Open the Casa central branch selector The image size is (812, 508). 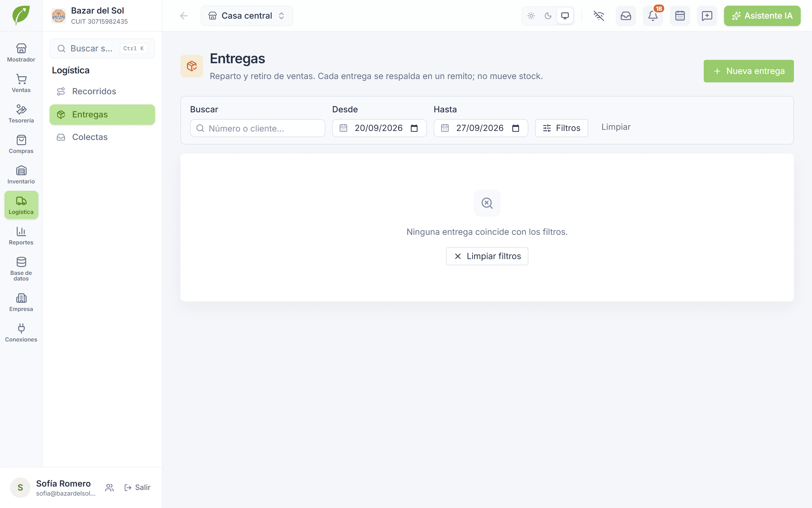coord(247,16)
